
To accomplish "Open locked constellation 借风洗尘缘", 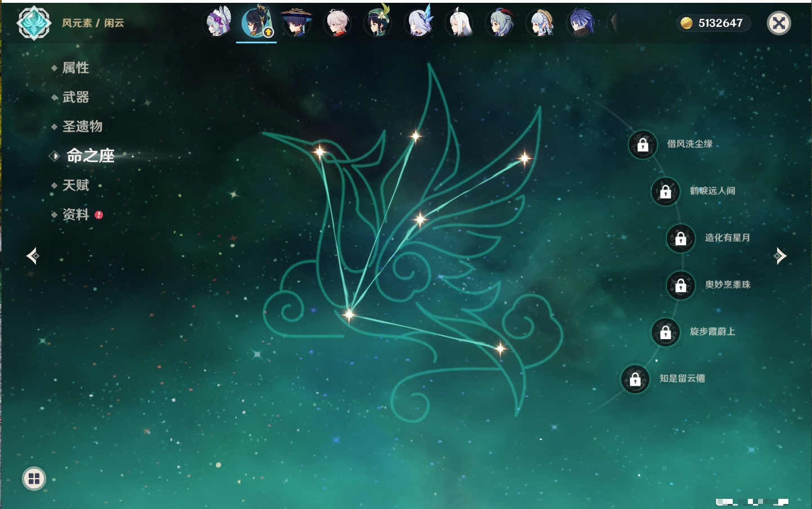I will point(643,145).
